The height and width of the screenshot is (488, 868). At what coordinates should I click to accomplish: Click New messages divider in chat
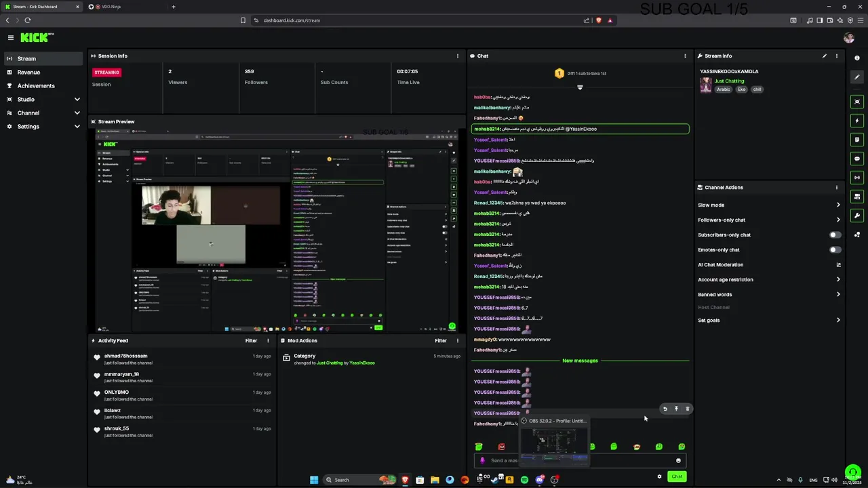(580, 361)
